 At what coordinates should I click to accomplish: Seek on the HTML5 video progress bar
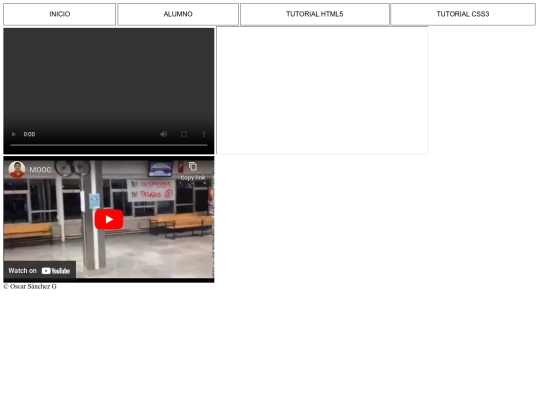(109, 145)
